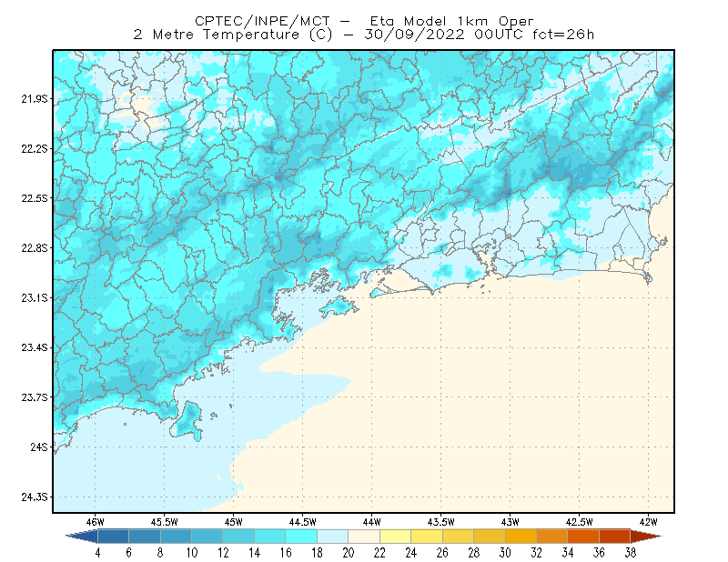Click the 44W longitude axis label

(x=372, y=522)
